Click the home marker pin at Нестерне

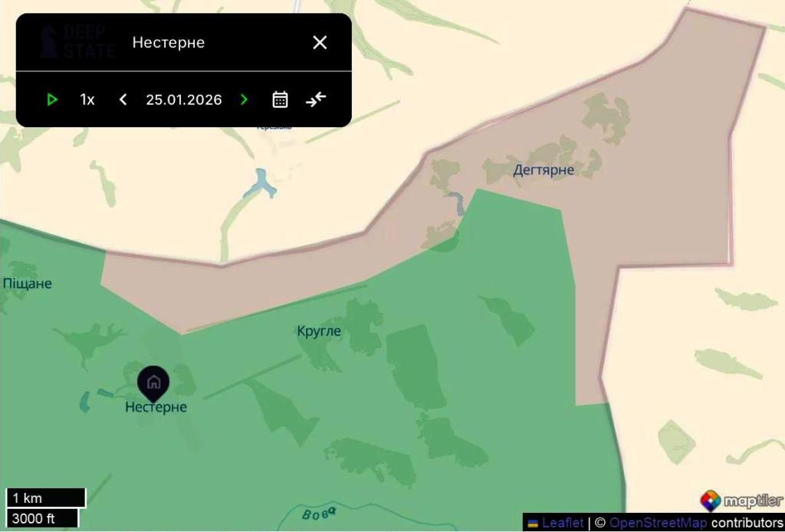153,383
